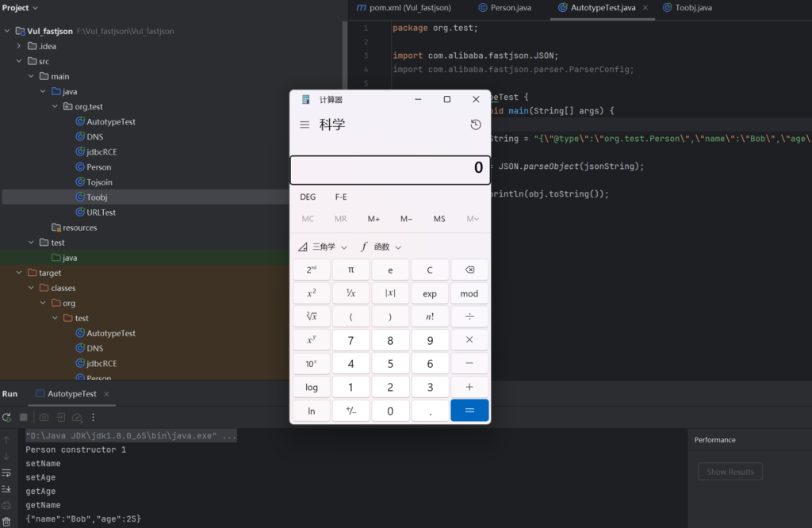
Task: Click the x squared key
Action: pyautogui.click(x=311, y=293)
